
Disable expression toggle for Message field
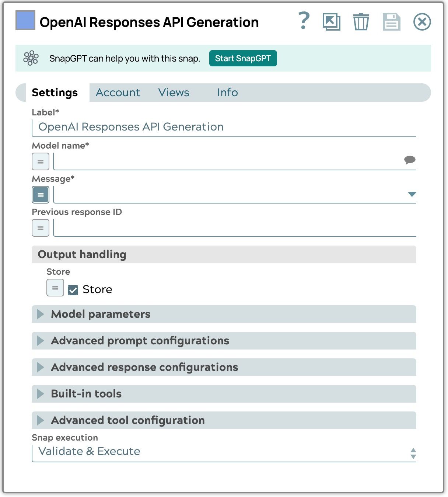pos(41,195)
